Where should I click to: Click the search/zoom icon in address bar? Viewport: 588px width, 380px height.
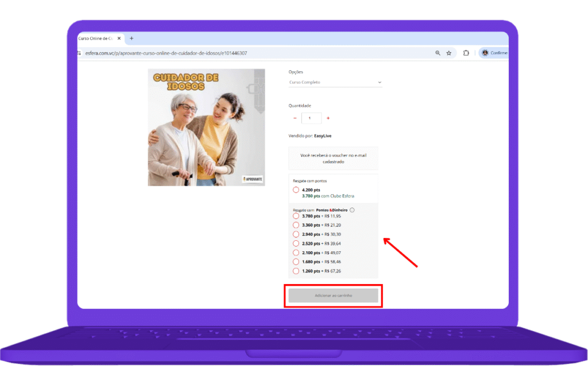[x=438, y=53]
